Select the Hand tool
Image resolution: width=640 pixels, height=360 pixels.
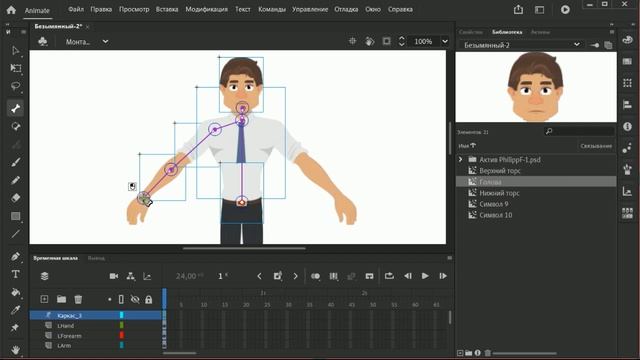point(16,350)
